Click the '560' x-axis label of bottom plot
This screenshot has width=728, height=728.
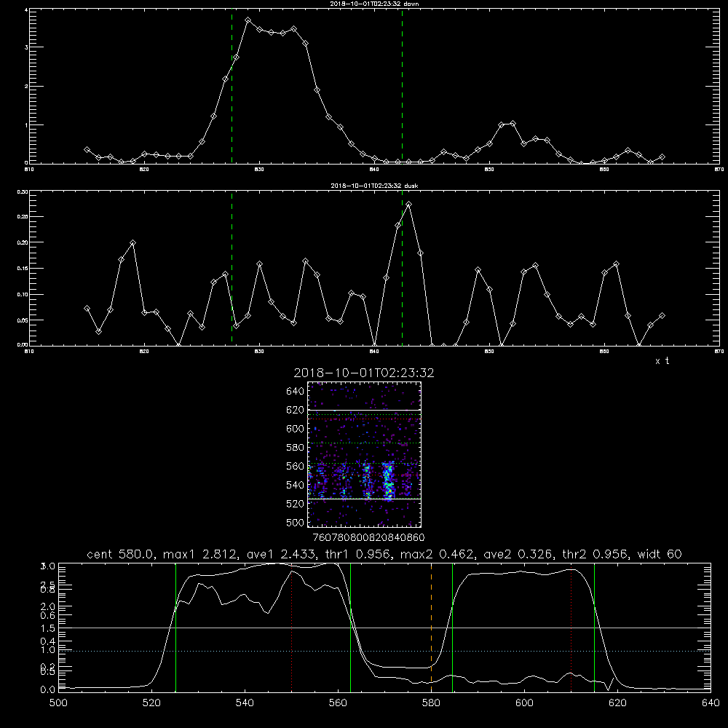[338, 703]
